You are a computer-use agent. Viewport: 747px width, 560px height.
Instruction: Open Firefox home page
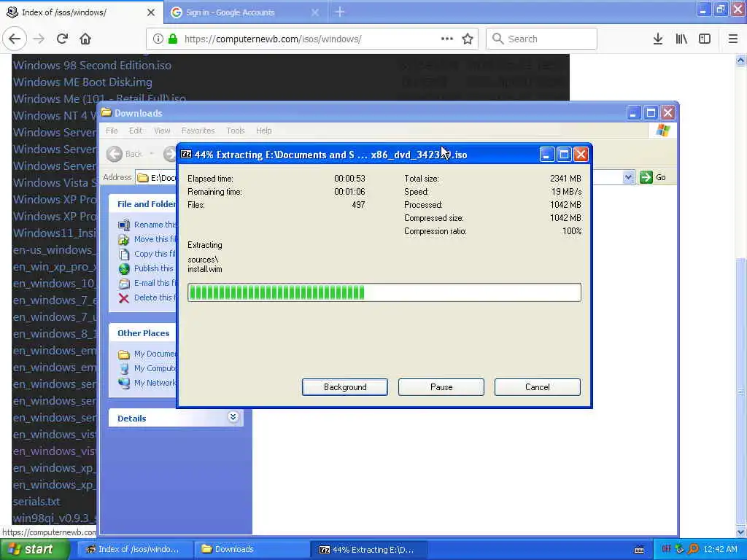pos(85,39)
